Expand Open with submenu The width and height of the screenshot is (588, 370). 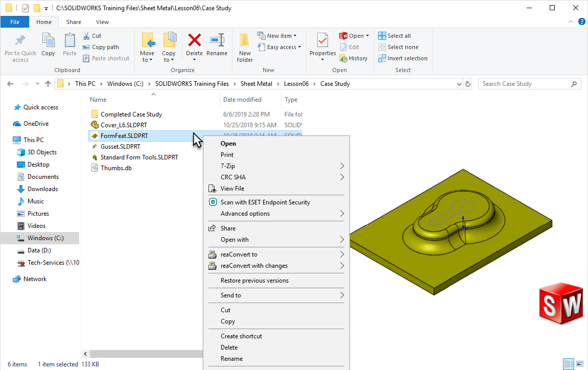click(276, 239)
